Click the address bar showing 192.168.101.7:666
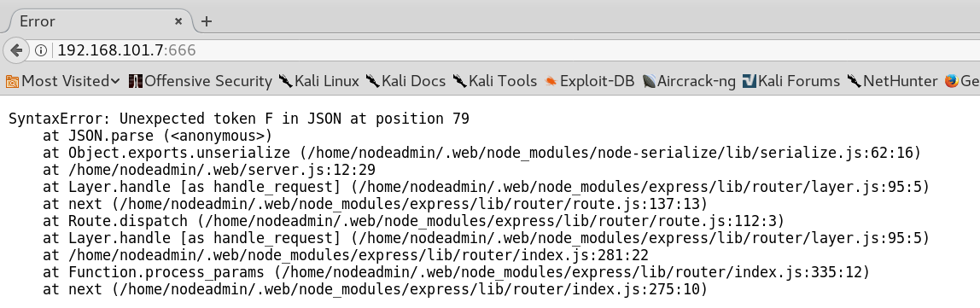Image resolution: width=980 pixels, height=308 pixels. click(500, 50)
